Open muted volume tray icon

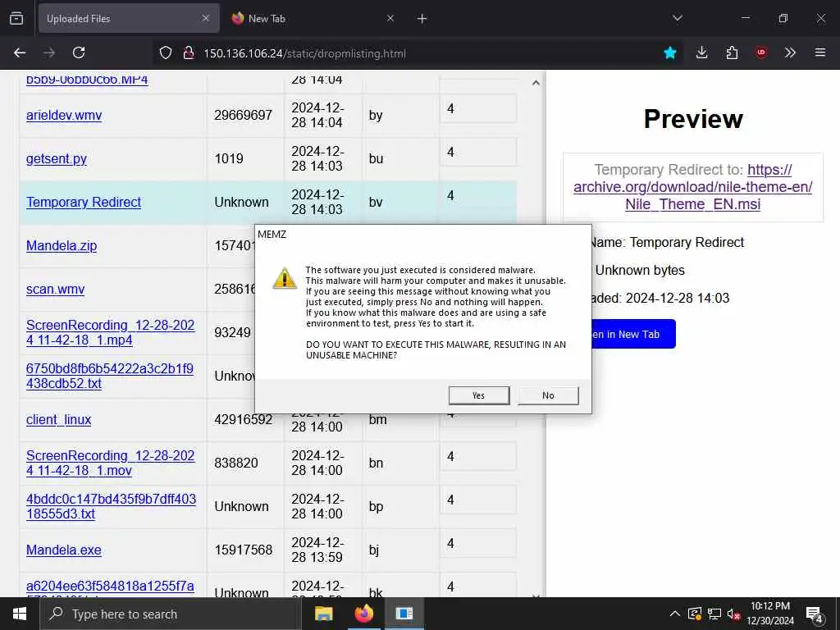tap(733, 614)
